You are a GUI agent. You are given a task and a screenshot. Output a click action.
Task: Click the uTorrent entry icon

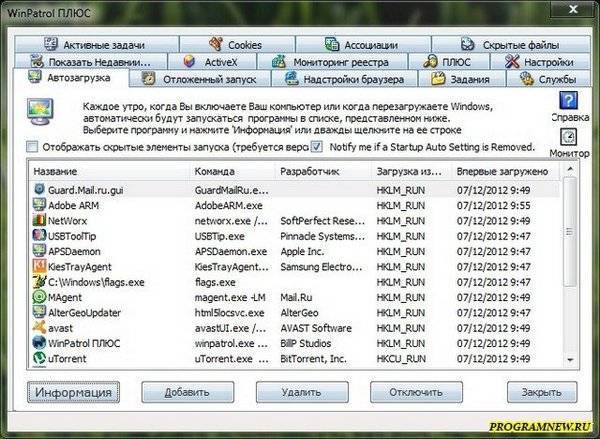click(39, 358)
